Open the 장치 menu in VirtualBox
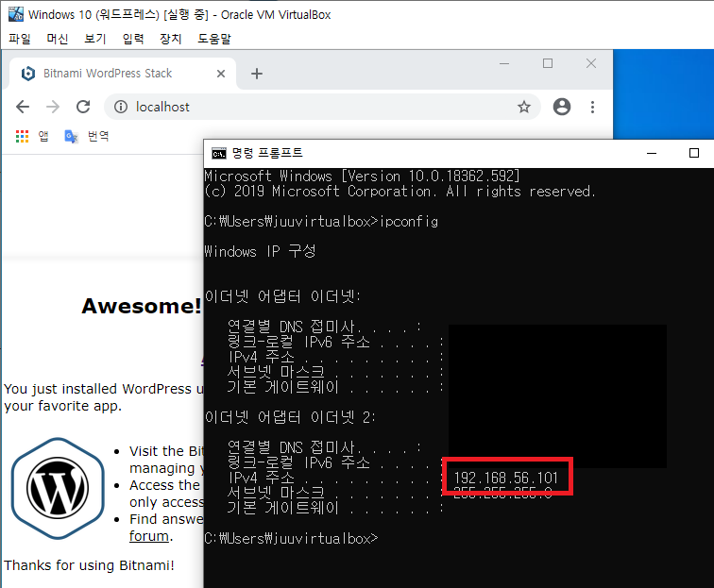The height and width of the screenshot is (588, 714). 171,39
